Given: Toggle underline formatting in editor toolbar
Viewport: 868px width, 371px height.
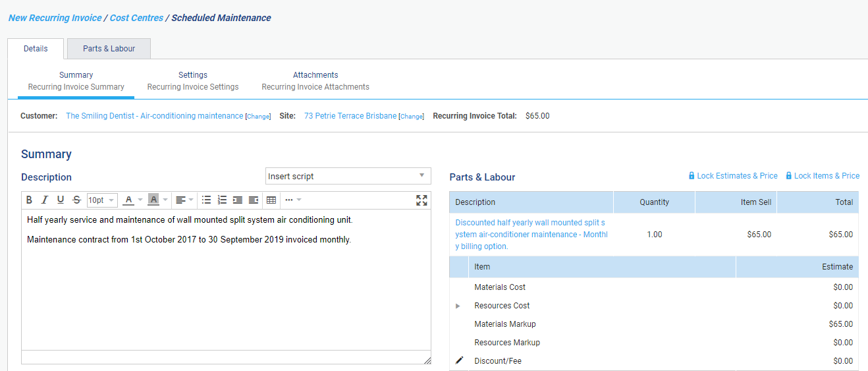Looking at the screenshot, I should click(x=61, y=200).
